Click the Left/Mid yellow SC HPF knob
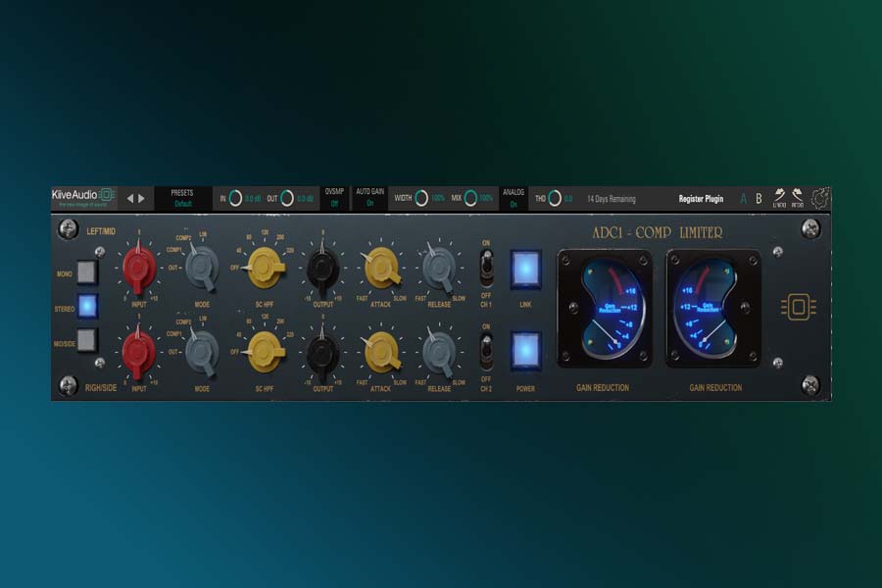 click(266, 268)
